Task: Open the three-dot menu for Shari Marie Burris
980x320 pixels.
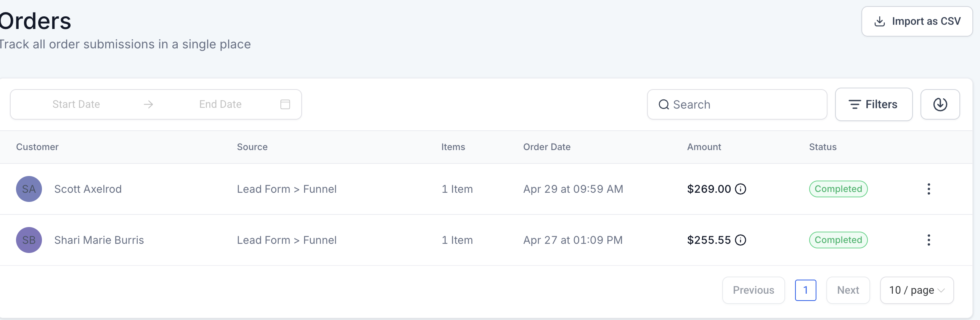Action: [929, 240]
